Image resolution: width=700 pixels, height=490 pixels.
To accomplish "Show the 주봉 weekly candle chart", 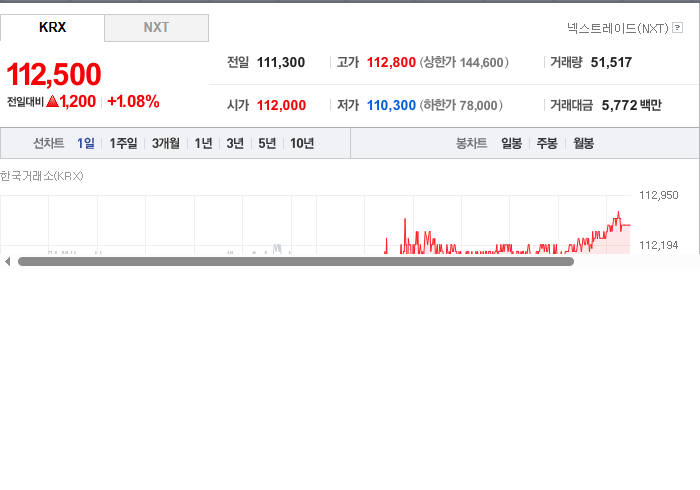I will [547, 143].
